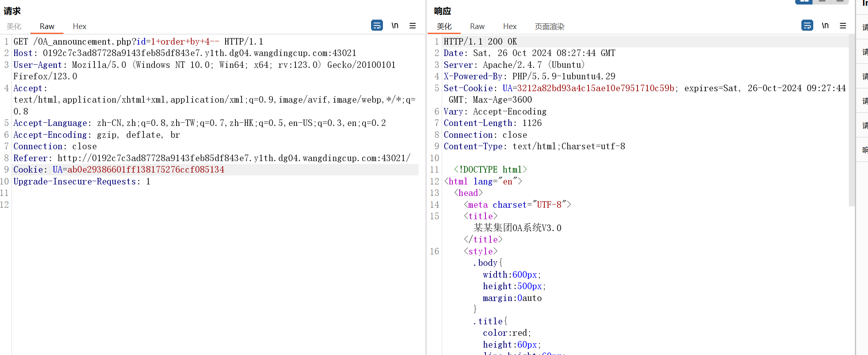The height and width of the screenshot is (355, 868).
Task: Click the Referer header line
Action: [x=212, y=158]
